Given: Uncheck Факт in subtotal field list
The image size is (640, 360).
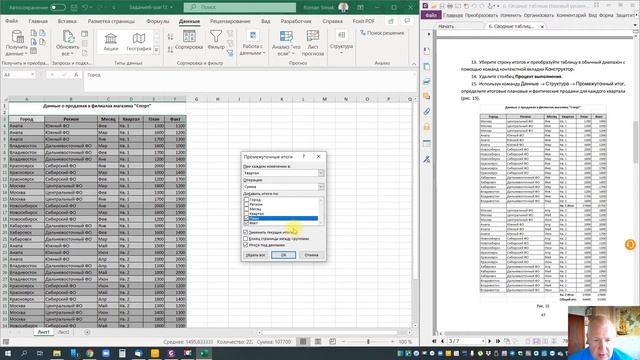Looking at the screenshot, I should pos(246,223).
